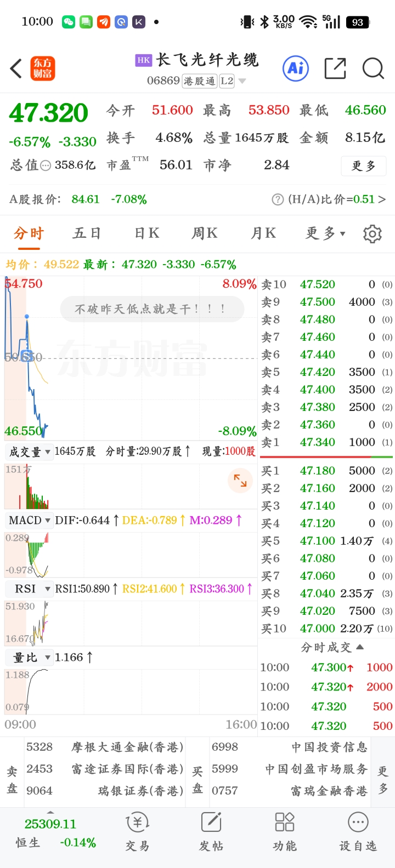
Task: Tap the L2 level badge
Action: tap(227, 81)
